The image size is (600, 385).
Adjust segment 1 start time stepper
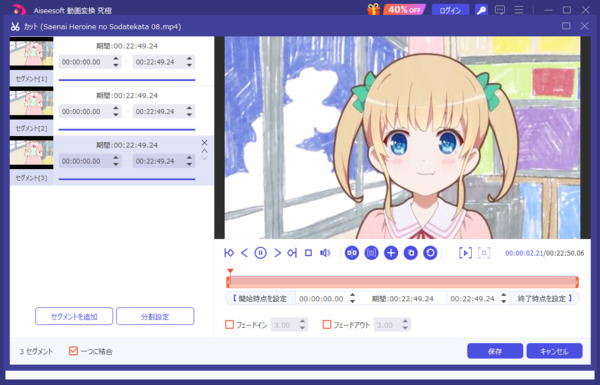(x=116, y=62)
